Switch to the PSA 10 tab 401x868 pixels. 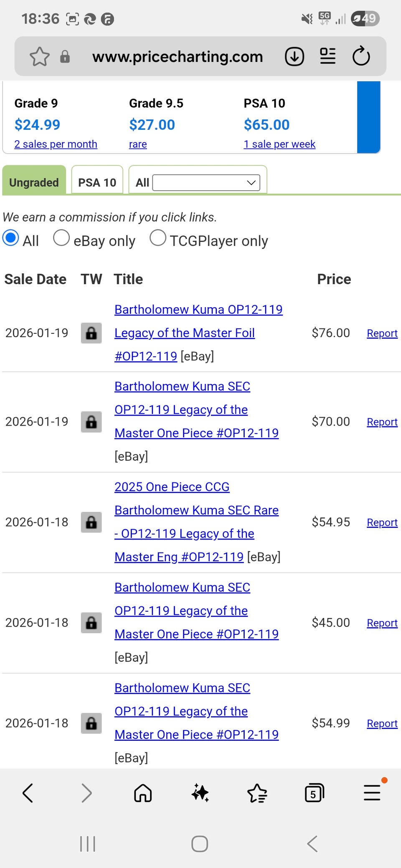pyautogui.click(x=97, y=183)
